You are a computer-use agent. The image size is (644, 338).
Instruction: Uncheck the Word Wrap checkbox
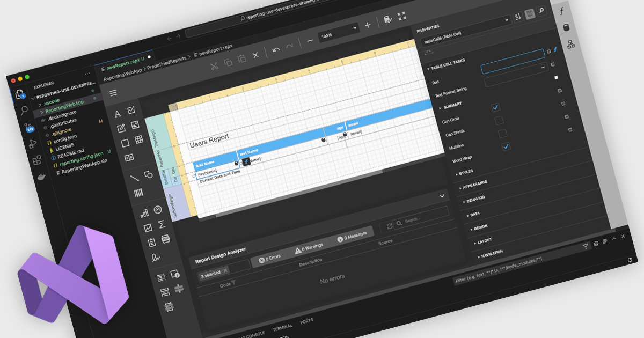pos(506,146)
